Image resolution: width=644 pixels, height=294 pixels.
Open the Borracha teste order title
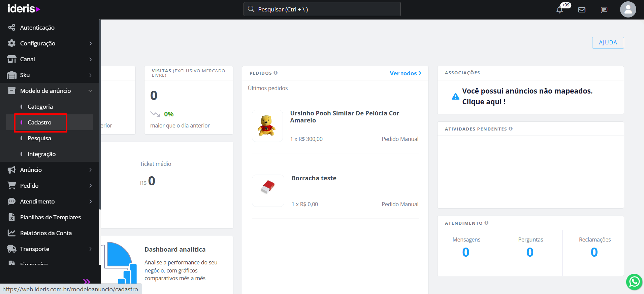314,178
